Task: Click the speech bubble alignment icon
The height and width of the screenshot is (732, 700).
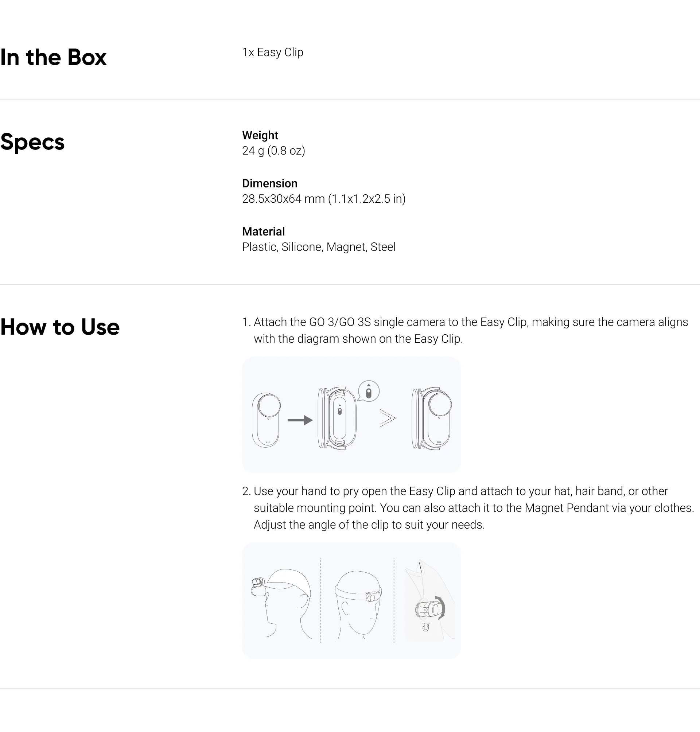Action: 369,392
